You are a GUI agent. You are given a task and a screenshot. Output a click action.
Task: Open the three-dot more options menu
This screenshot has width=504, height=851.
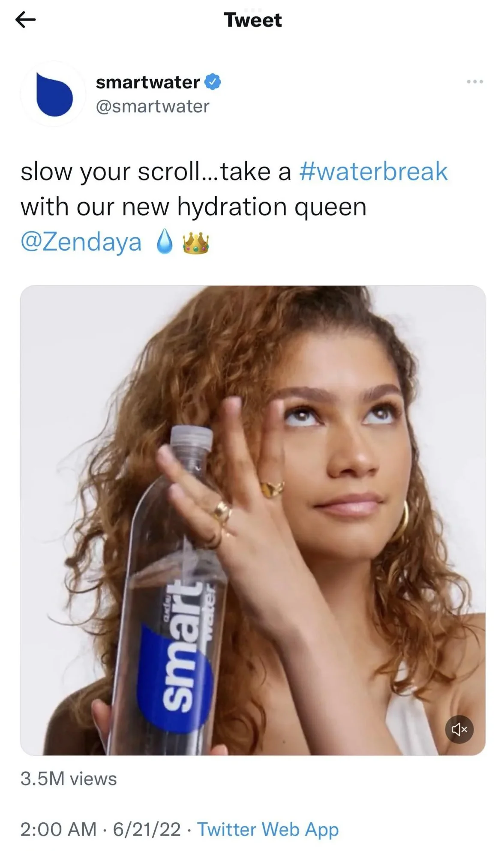(x=475, y=81)
